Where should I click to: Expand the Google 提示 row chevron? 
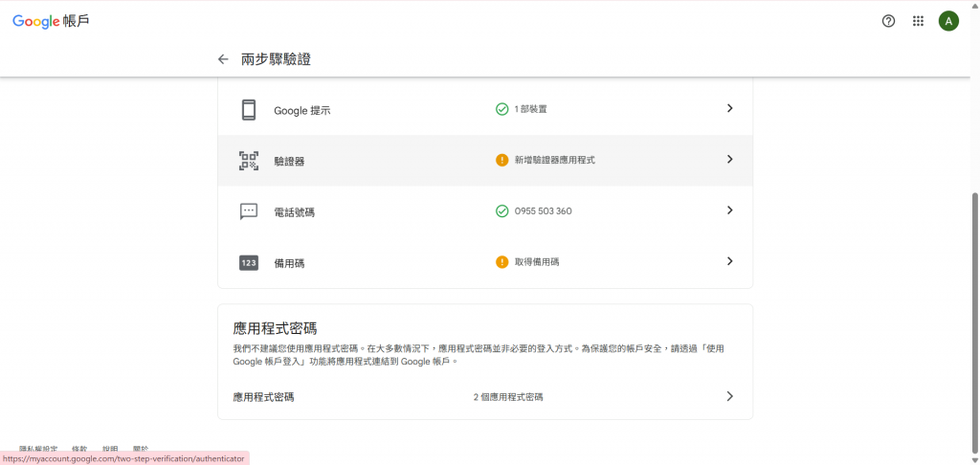[729, 109]
